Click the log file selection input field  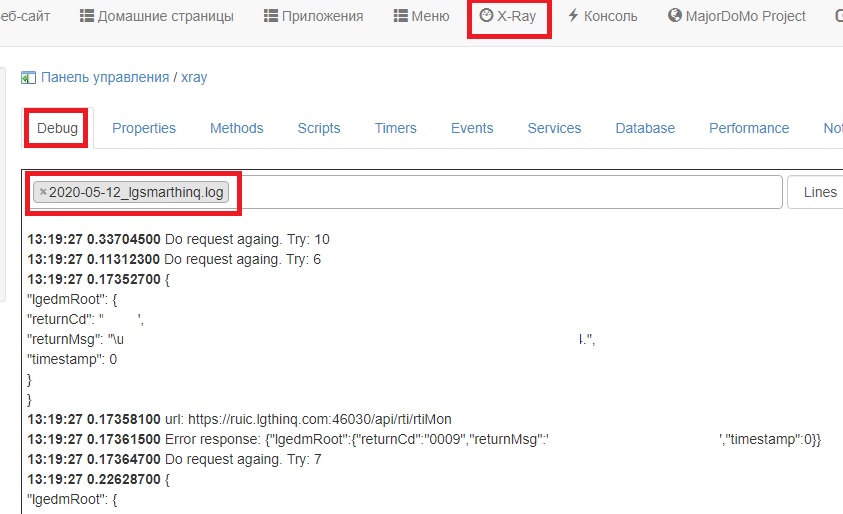click(x=404, y=192)
